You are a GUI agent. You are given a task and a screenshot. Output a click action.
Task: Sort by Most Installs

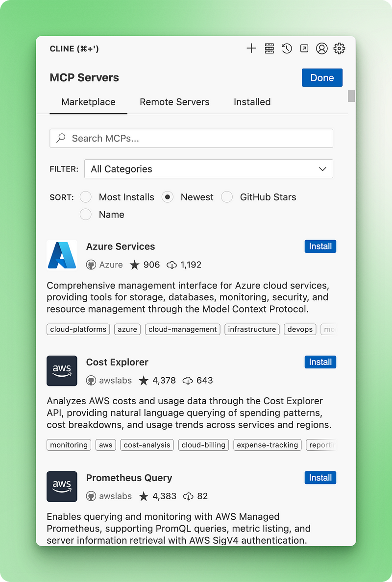click(86, 197)
